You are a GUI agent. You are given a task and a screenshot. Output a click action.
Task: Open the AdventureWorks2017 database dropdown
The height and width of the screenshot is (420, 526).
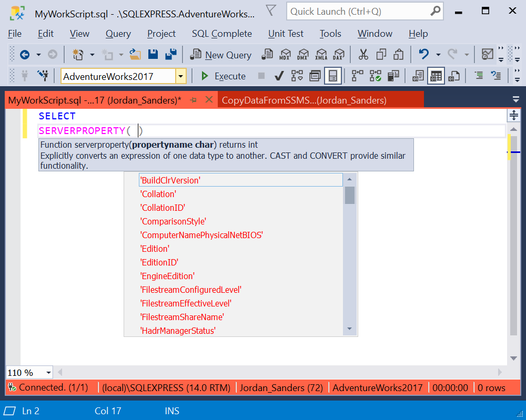click(x=180, y=76)
